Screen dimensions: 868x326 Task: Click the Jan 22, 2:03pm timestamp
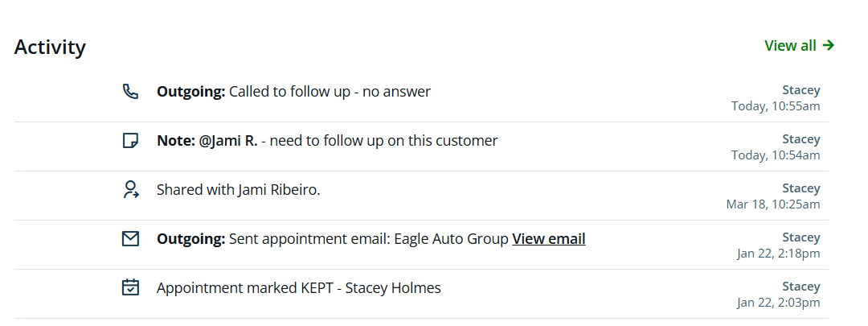pos(778,303)
